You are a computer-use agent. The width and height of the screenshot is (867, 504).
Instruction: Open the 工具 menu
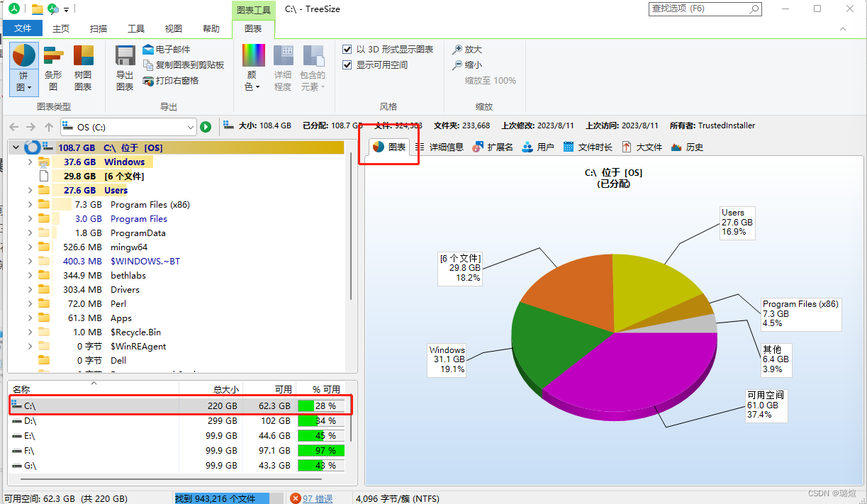[x=135, y=28]
